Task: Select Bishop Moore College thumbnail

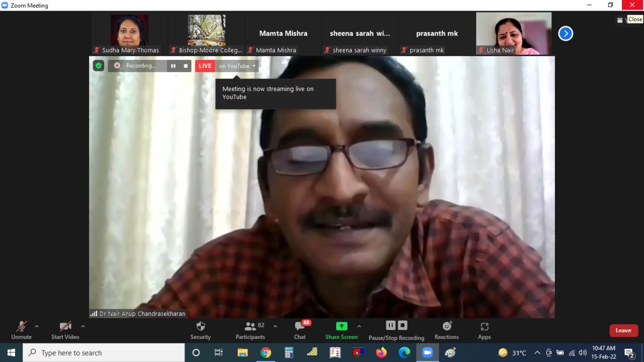Action: pos(206,34)
